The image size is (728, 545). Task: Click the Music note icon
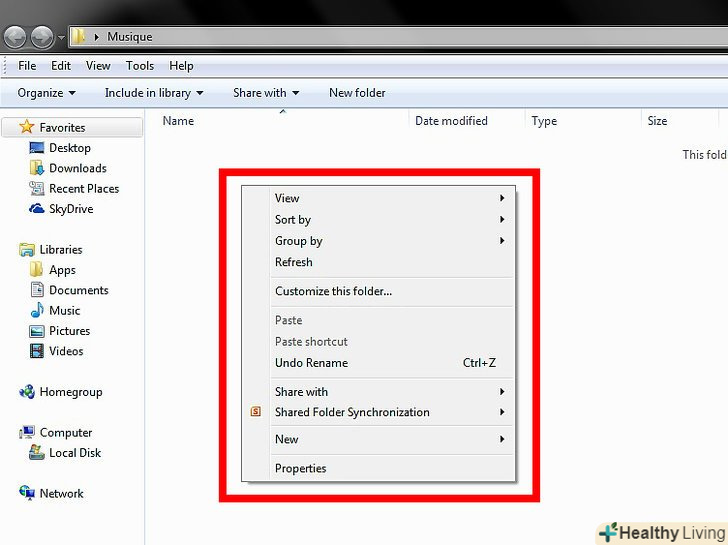[x=37, y=310]
